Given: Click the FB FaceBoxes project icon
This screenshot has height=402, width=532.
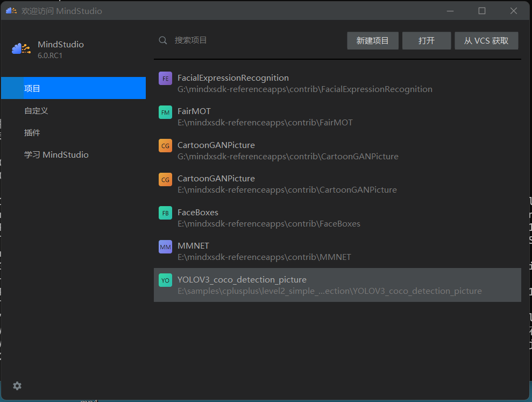Looking at the screenshot, I should [x=165, y=213].
